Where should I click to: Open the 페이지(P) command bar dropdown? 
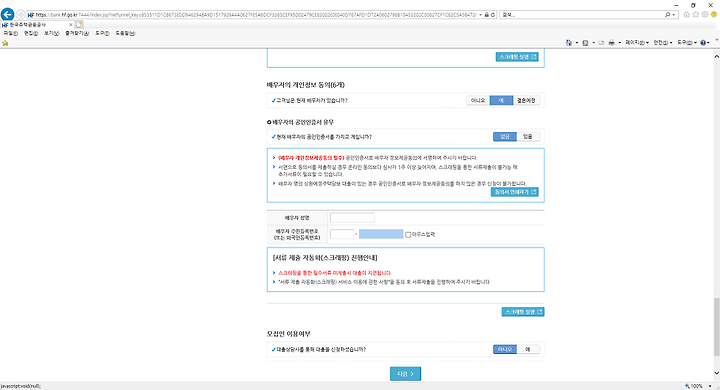tap(637, 43)
